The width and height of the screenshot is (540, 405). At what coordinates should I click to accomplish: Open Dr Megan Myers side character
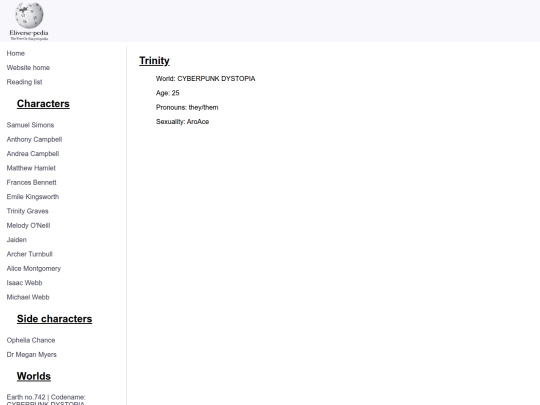tap(32, 355)
